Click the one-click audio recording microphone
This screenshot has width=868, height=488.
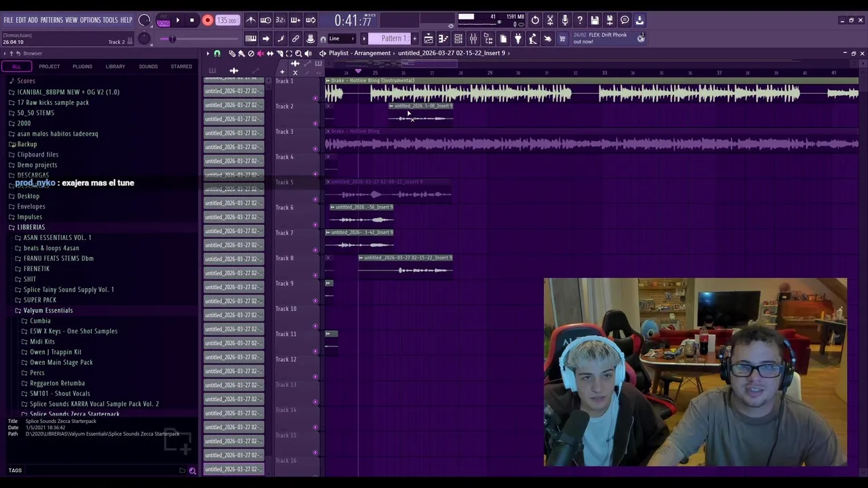pos(565,20)
